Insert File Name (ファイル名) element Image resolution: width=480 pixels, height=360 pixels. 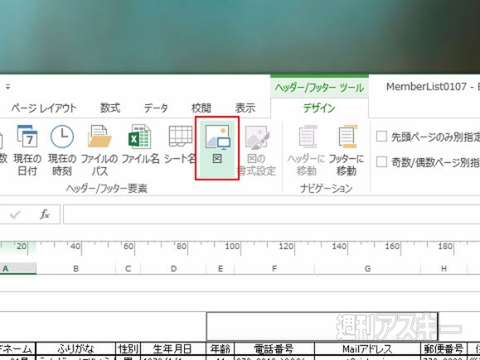tap(140, 145)
